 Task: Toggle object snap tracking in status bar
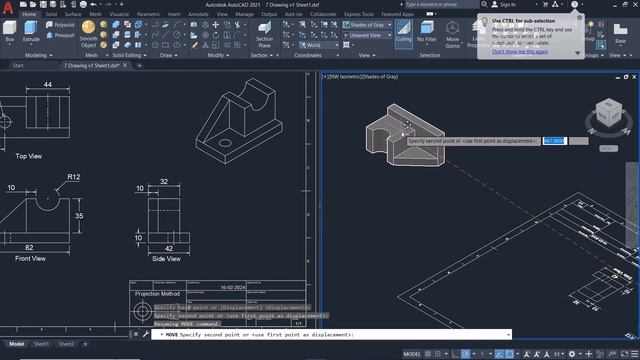point(499,354)
